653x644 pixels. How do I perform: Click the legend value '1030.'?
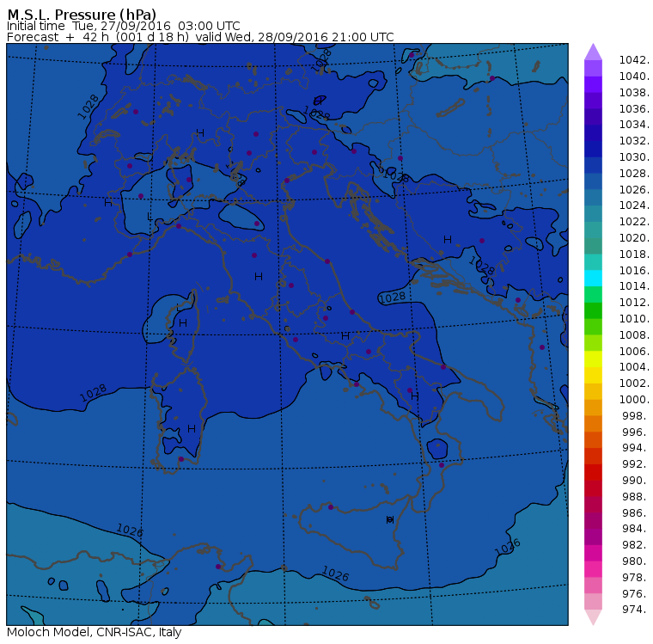(x=634, y=157)
